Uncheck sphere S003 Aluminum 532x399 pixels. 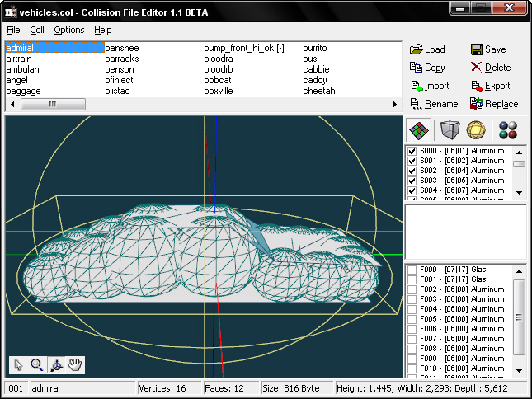tap(412, 181)
